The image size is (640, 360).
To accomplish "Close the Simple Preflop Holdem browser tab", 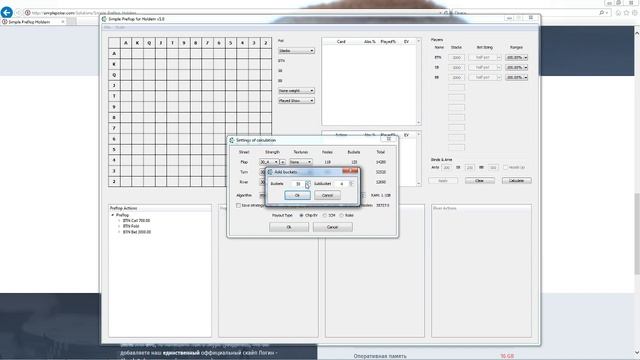I will pos(62,22).
